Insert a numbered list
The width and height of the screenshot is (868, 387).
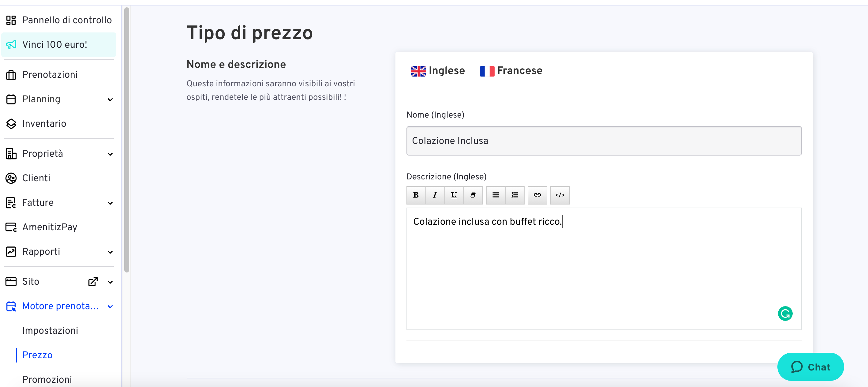click(514, 195)
